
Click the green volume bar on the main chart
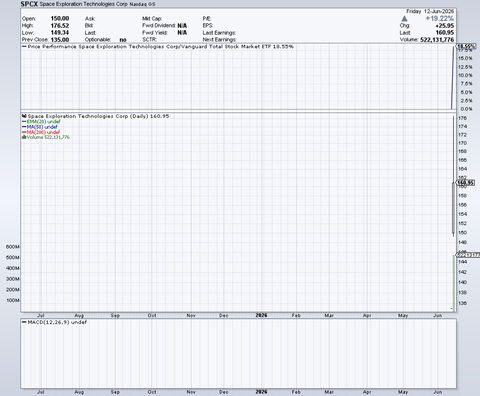click(454, 283)
